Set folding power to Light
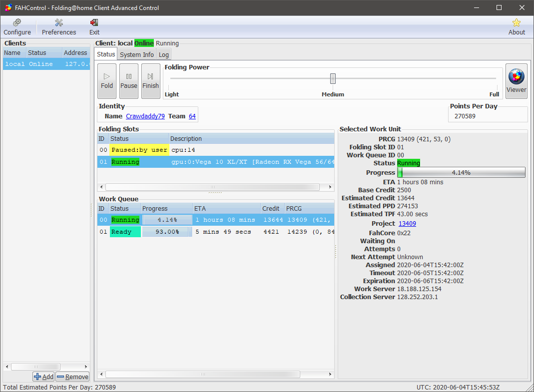This screenshot has height=392, width=534. (172, 94)
